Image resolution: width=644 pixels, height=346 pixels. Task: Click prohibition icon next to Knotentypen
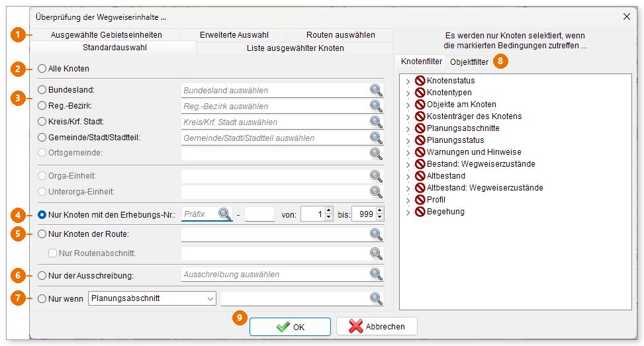click(x=420, y=93)
